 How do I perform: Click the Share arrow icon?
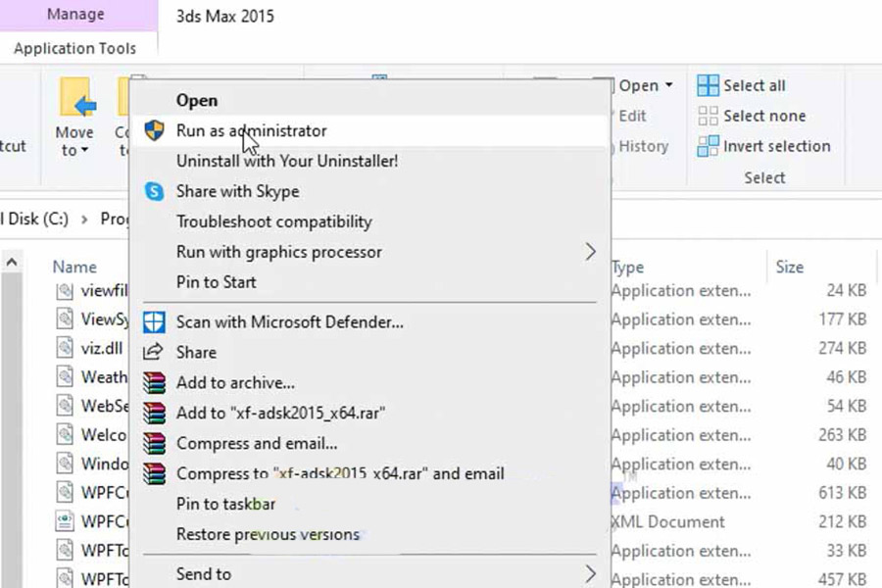coord(153,352)
